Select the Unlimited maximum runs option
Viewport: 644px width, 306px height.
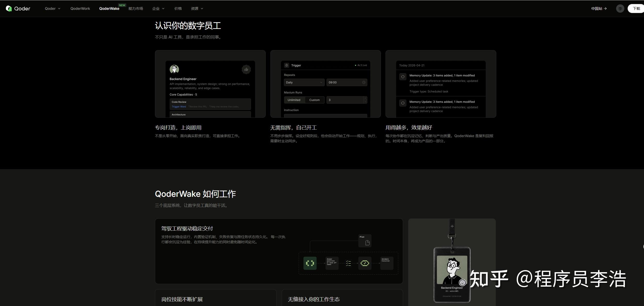[294, 100]
